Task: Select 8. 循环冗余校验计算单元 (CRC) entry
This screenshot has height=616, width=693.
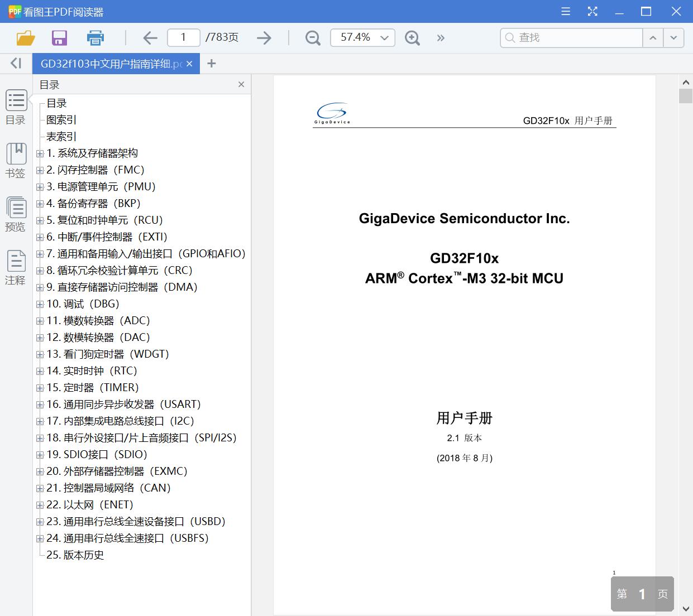Action: coord(120,271)
